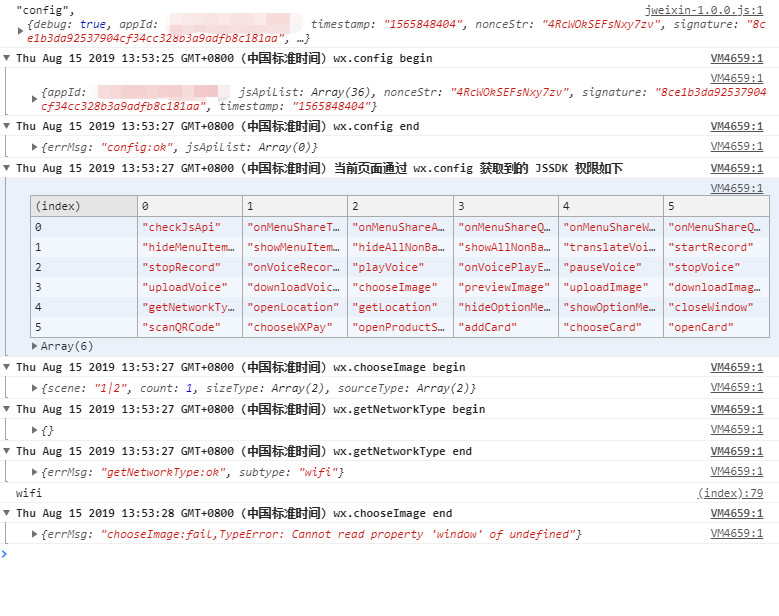The image size is (779, 616).
Task: Expand the config:ok errMsg object
Action: pos(34,147)
